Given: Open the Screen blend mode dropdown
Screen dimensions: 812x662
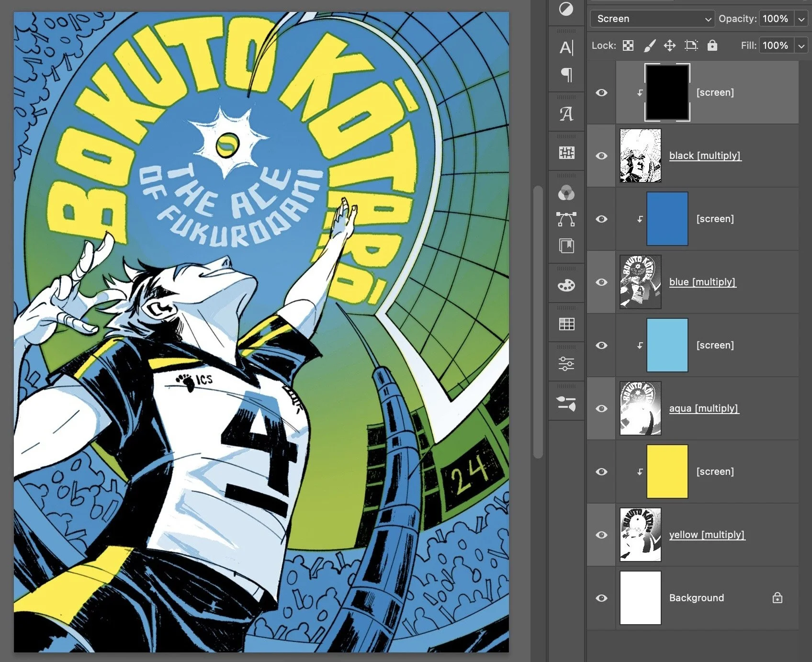Looking at the screenshot, I should tap(653, 19).
